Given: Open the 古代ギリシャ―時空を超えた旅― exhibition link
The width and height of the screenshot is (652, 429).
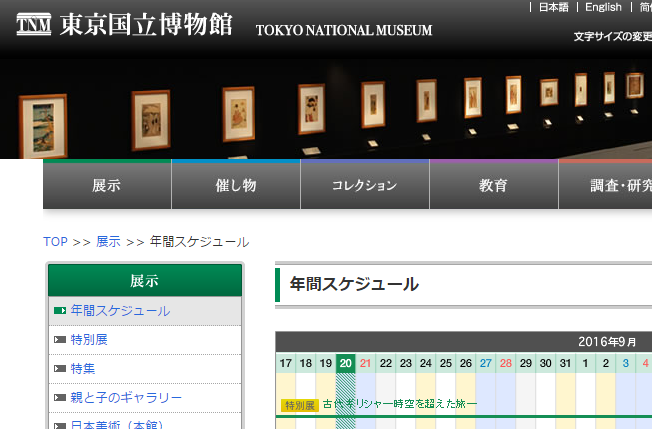Looking at the screenshot, I should [x=400, y=404].
